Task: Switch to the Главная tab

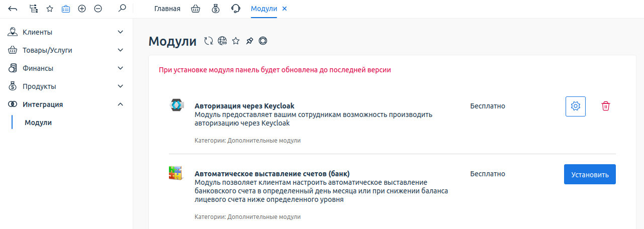Action: [x=167, y=9]
